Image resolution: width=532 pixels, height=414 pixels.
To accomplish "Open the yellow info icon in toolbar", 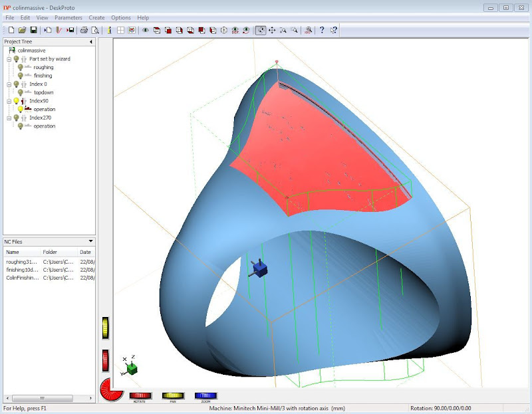I will (109, 30).
